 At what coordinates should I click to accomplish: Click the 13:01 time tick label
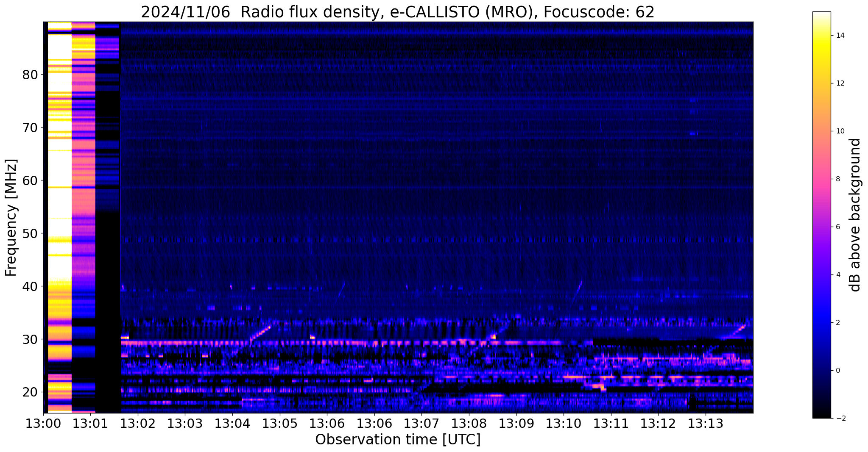pyautogui.click(x=90, y=423)
